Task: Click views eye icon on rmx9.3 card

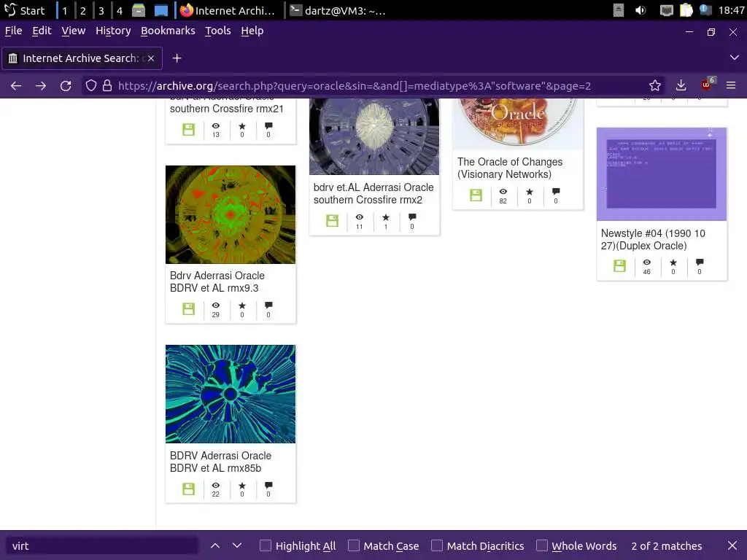Action: pos(216,306)
